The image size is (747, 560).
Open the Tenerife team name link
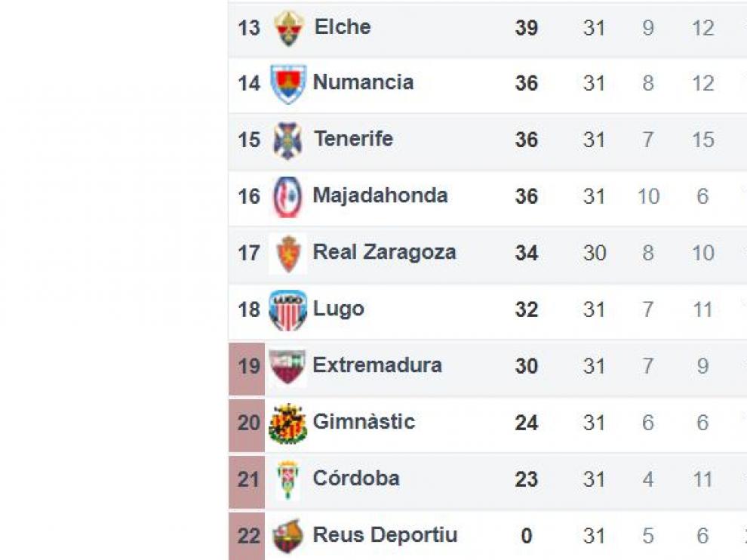353,139
